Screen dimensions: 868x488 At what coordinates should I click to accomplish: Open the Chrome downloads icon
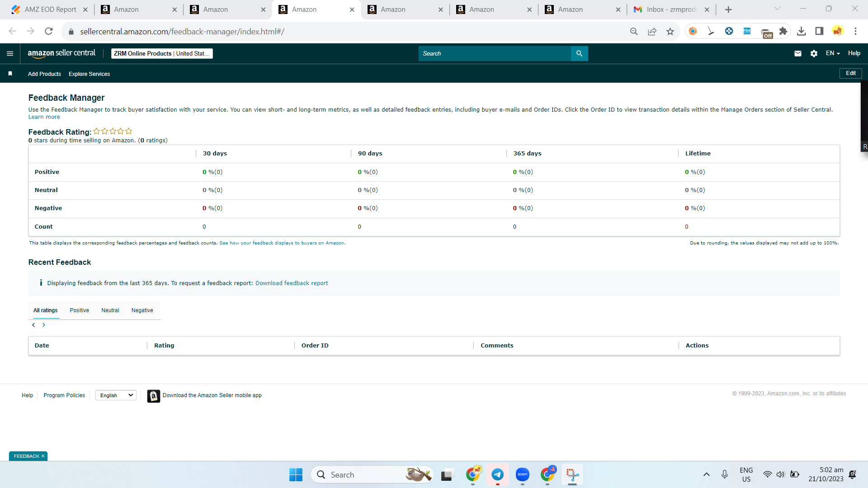pyautogui.click(x=801, y=31)
